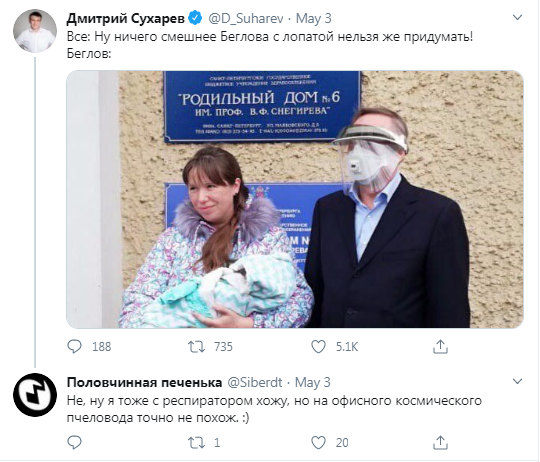Open Дмитрий Сухарев's profile avatar
The image size is (540, 462).
[35, 31]
